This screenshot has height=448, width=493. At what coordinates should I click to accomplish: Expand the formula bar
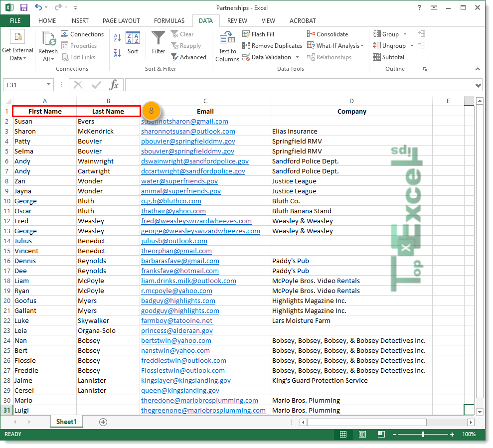pos(478,85)
